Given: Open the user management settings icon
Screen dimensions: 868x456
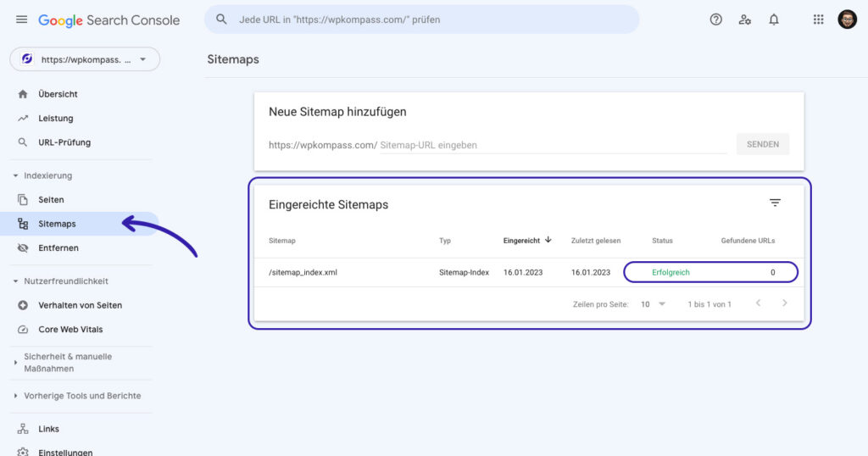Looking at the screenshot, I should pyautogui.click(x=745, y=19).
